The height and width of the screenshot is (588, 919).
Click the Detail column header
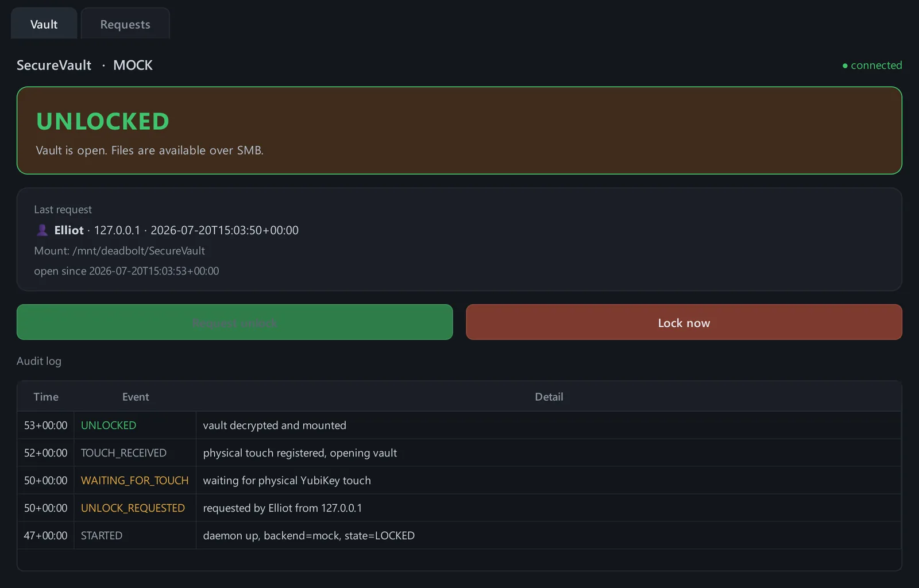(549, 397)
